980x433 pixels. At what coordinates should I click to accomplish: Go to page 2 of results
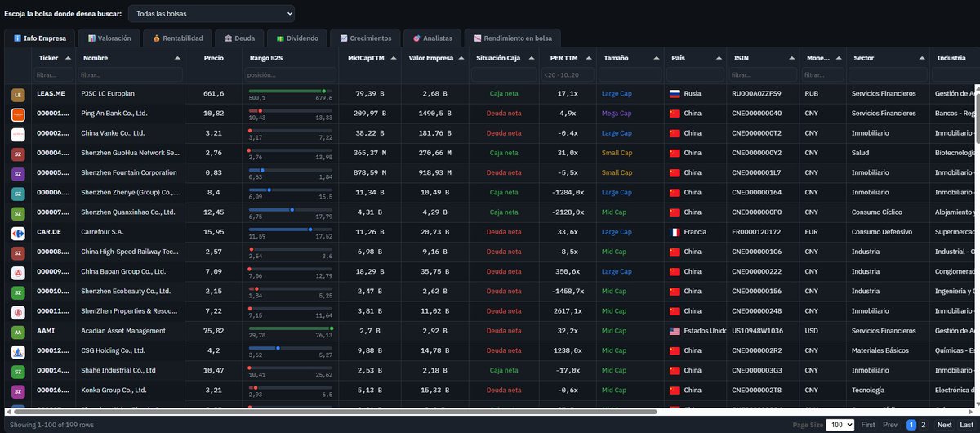point(924,425)
